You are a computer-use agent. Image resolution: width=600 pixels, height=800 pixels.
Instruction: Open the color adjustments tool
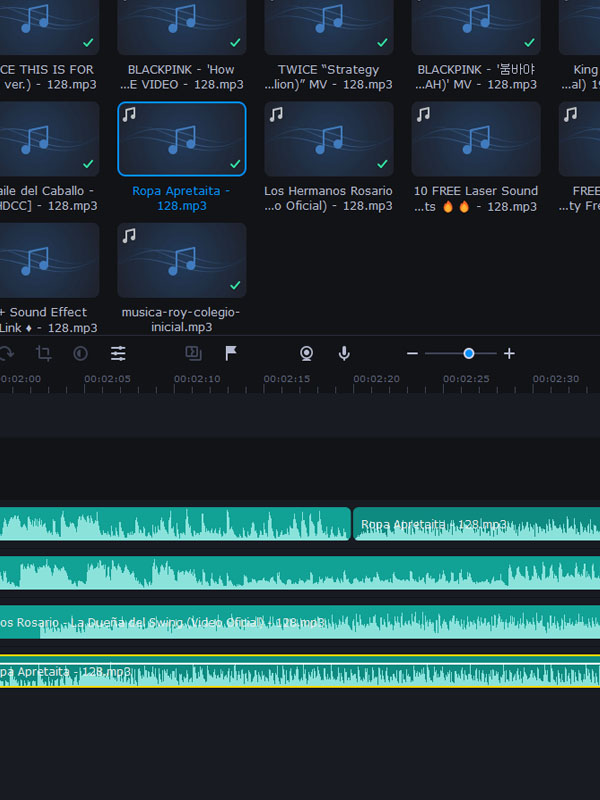pos(81,353)
